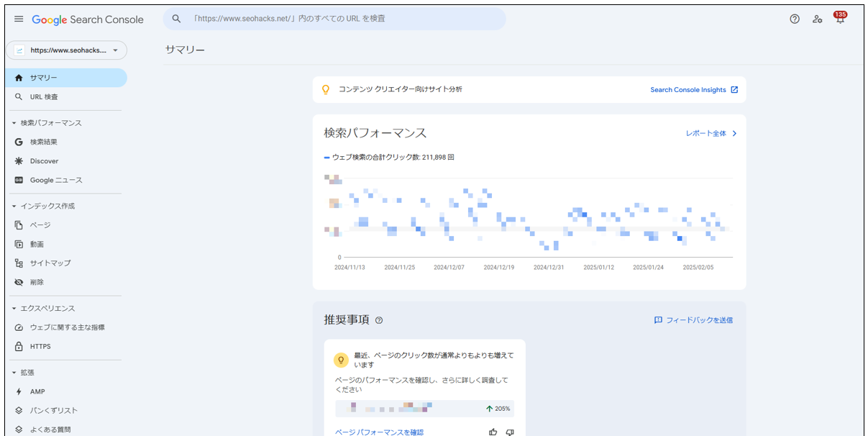Collapse the インデックス作成 sidebar section
This screenshot has height=436, width=868.
click(x=14, y=206)
